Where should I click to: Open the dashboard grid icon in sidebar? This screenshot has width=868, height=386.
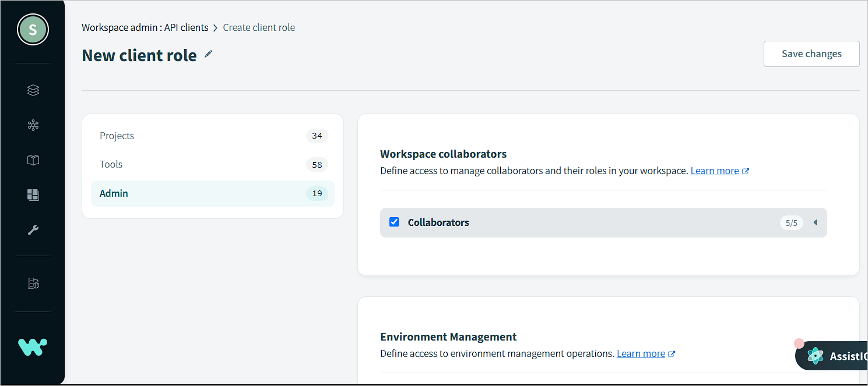(33, 195)
